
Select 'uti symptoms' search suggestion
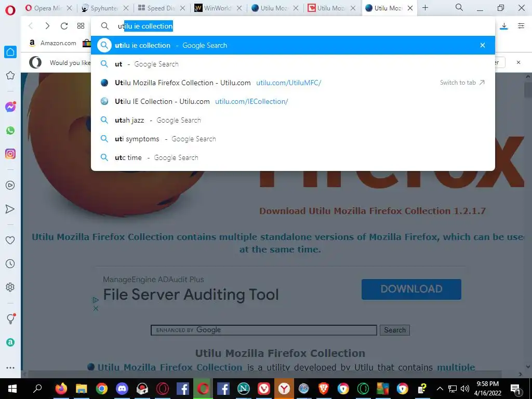point(293,139)
